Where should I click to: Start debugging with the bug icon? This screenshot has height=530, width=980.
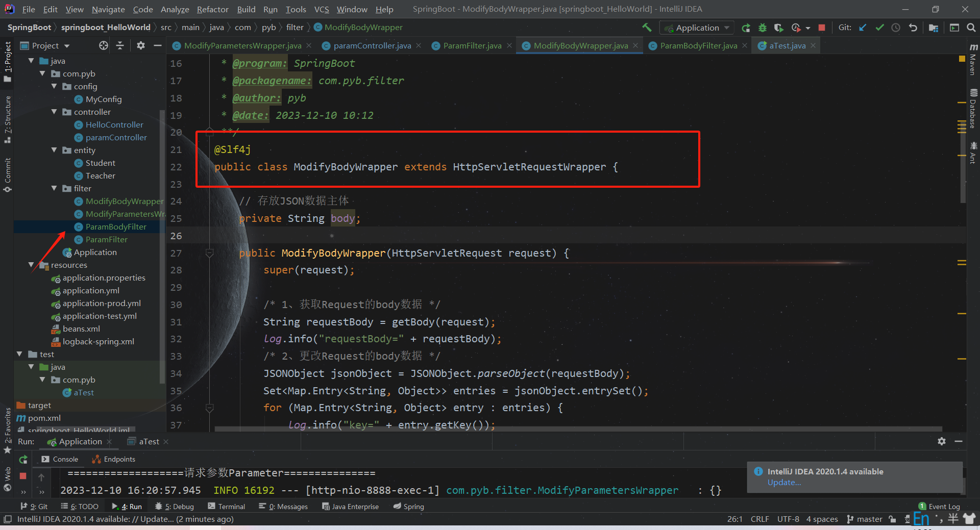click(763, 28)
